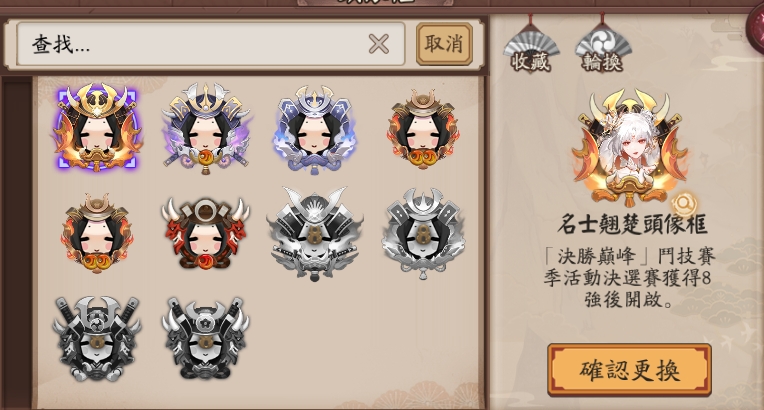Screen dimensions: 764x410
Task: Pick the dark grey horned frame
Action: (206, 339)
